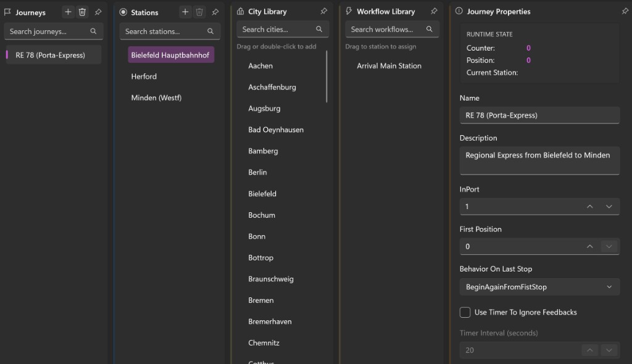This screenshot has height=364, width=632.
Task: Decrease First Position with the down arrow
Action: pos(609,246)
